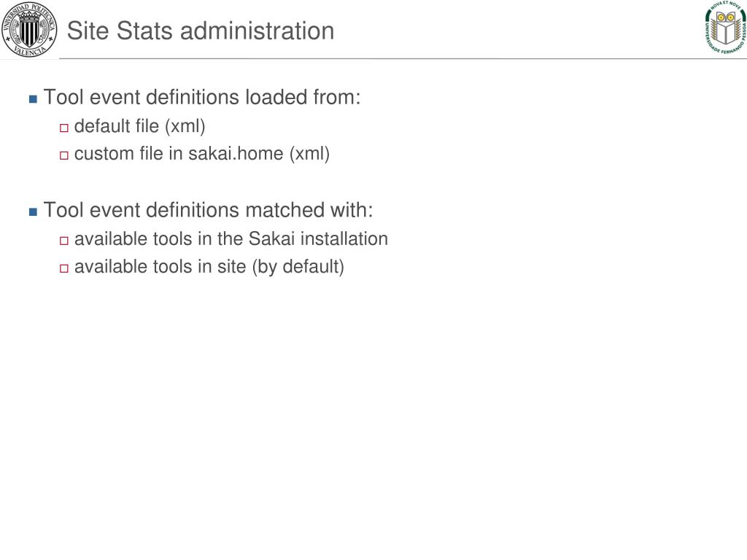Click 'custom file in sakai.home (xml)' text

(202, 154)
